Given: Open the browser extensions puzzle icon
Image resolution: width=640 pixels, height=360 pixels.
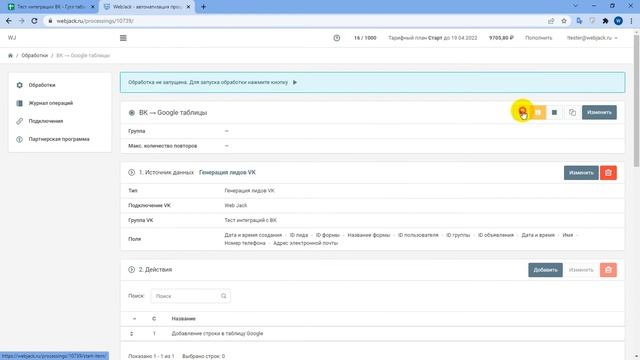Looking at the screenshot, I should pos(605,21).
